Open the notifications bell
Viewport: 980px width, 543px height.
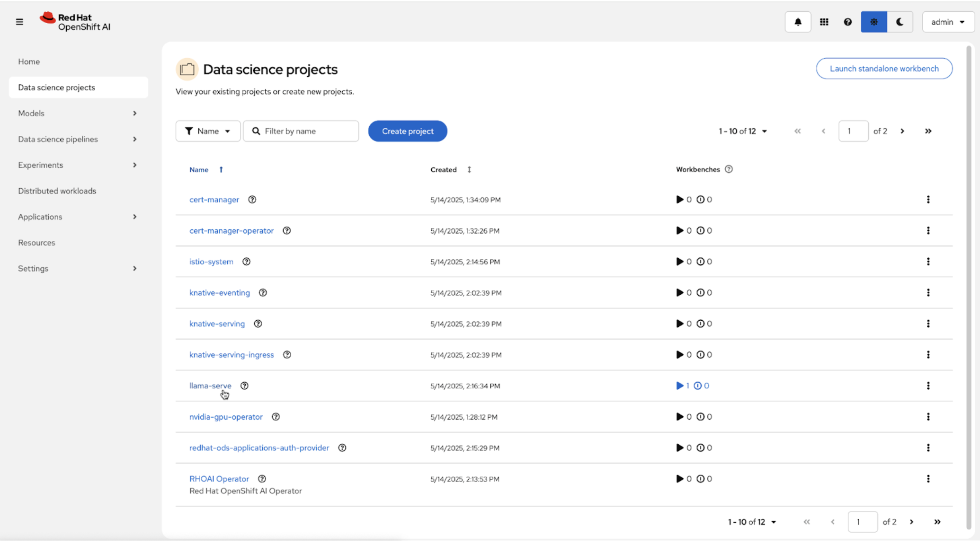click(798, 22)
